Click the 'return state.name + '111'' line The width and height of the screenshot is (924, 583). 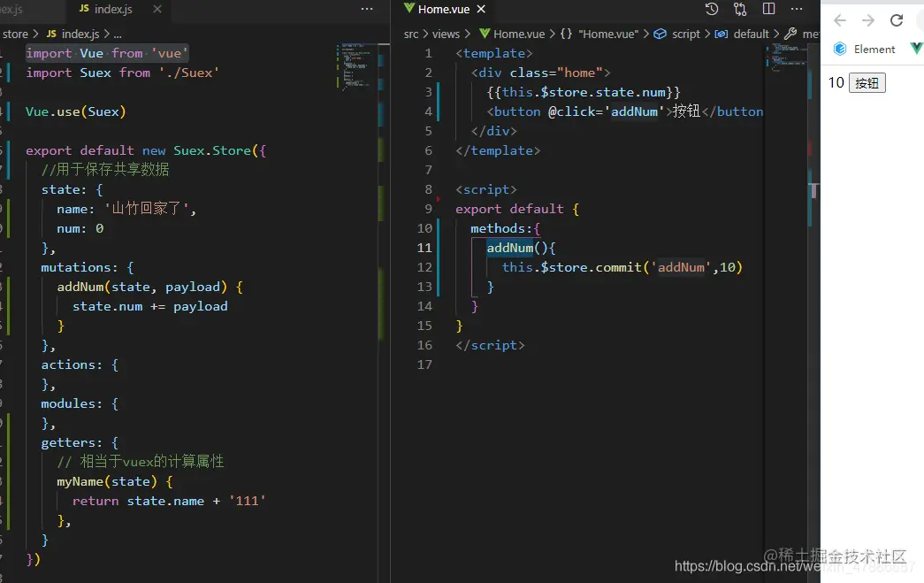click(169, 501)
